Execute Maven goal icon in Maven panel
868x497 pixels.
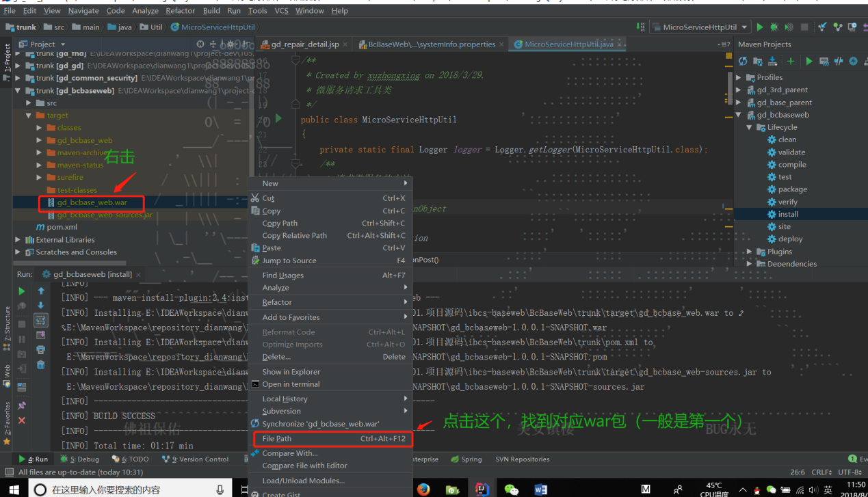tap(824, 61)
